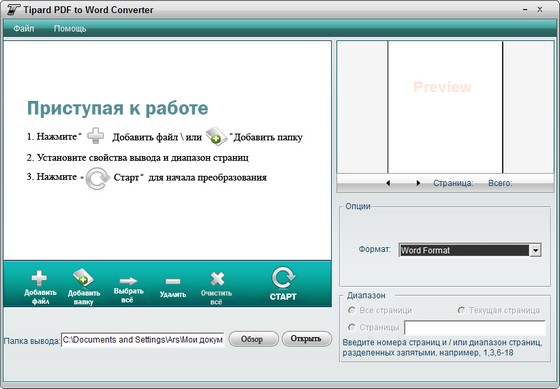The height and width of the screenshot is (389, 560).
Task: Select the Страницы radio button
Action: 352,327
